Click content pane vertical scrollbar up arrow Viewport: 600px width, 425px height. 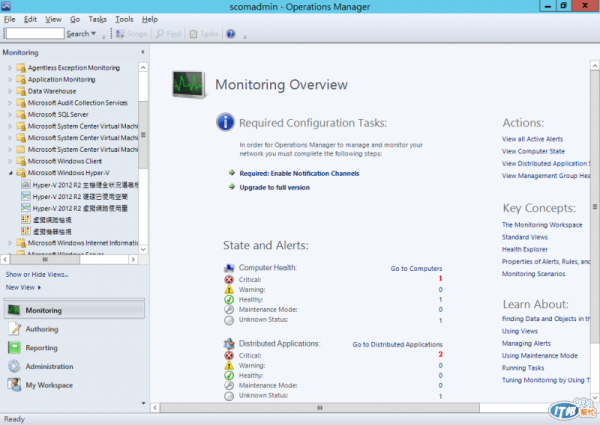click(595, 65)
